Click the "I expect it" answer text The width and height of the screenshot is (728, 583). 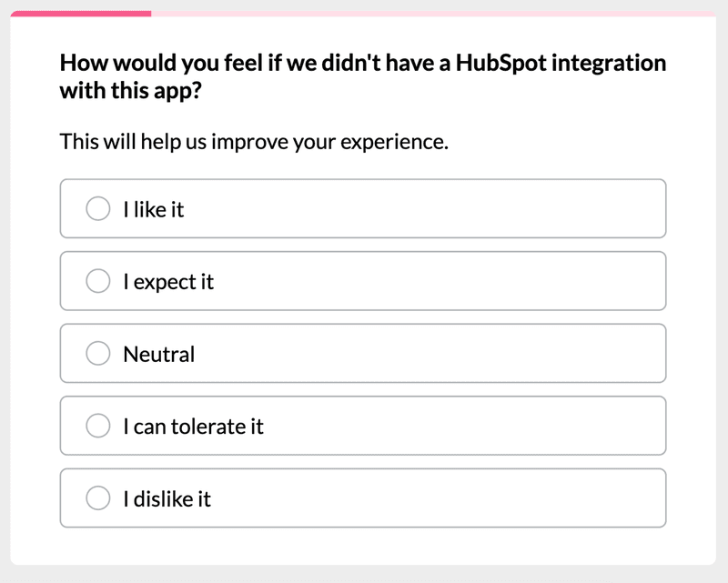click(168, 282)
